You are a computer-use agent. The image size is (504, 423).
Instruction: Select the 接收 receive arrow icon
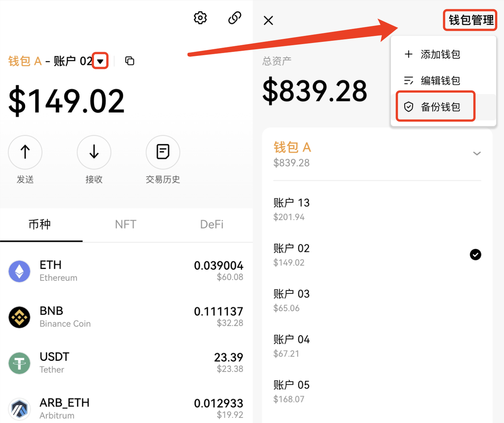[x=94, y=152]
